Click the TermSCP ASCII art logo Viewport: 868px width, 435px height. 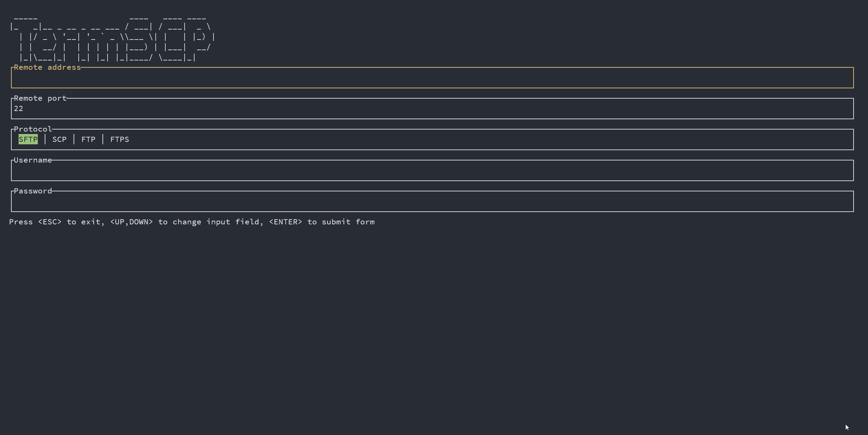click(x=112, y=38)
